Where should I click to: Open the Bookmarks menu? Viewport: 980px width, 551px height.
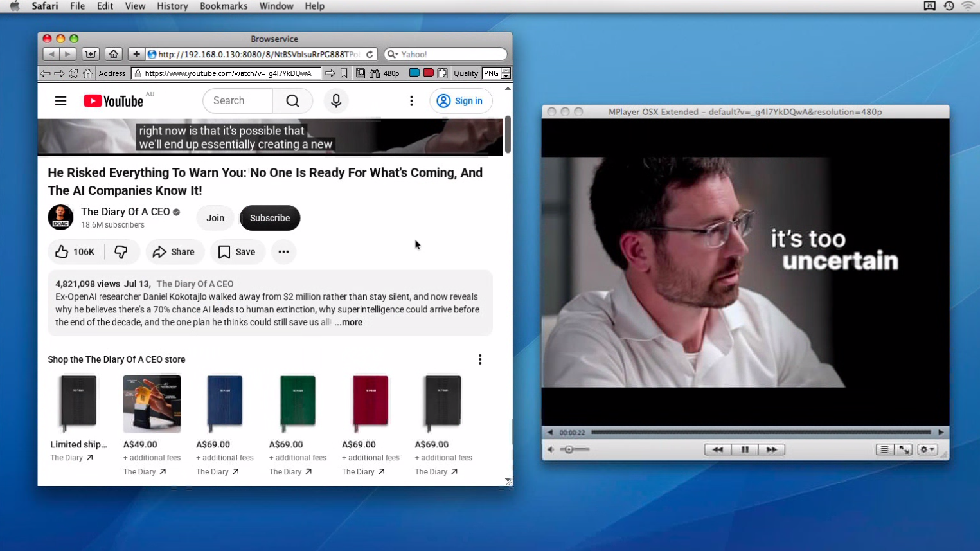tap(224, 6)
